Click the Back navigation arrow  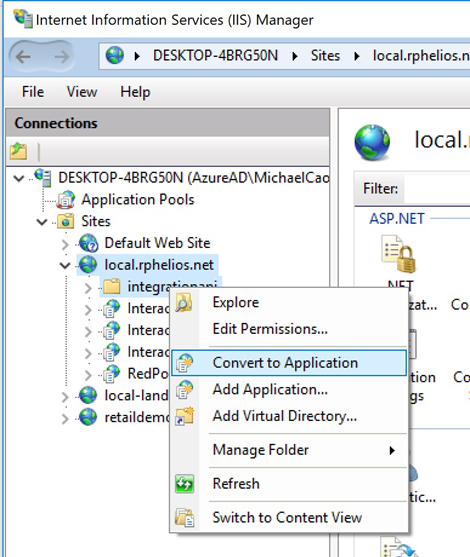(23, 56)
